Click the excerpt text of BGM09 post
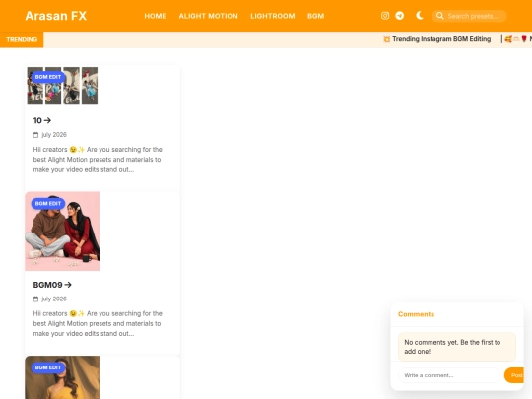Viewport: 532px width, 399px height. click(x=98, y=324)
